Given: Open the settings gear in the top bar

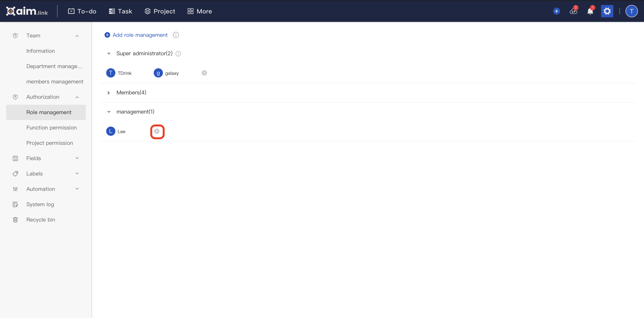Looking at the screenshot, I should tap(607, 11).
